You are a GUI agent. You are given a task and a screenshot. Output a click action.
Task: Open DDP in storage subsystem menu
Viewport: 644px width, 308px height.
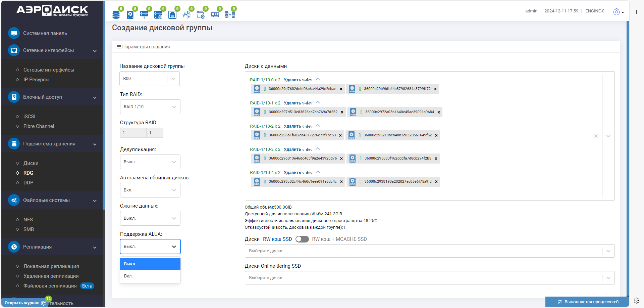pyautogui.click(x=28, y=183)
